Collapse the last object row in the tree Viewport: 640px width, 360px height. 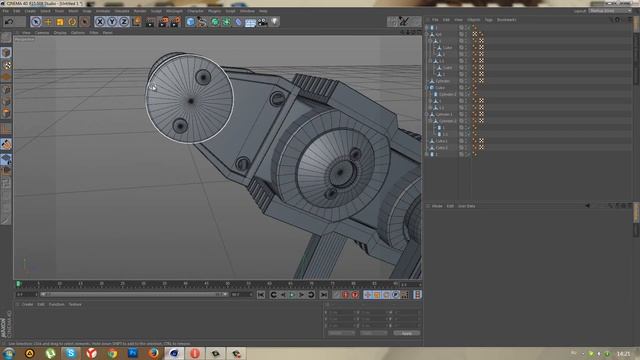pyautogui.click(x=427, y=154)
